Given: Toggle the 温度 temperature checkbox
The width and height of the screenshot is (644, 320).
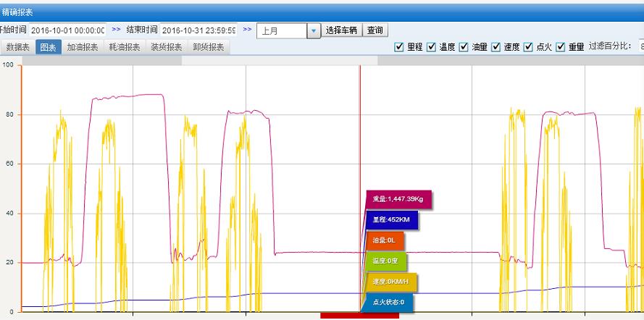Looking at the screenshot, I should click(x=432, y=47).
